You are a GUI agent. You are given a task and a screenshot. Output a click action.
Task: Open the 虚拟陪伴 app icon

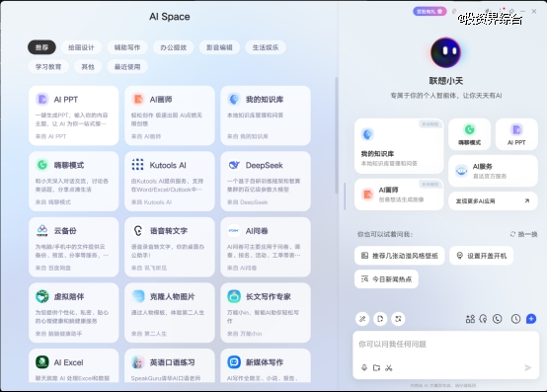(x=42, y=296)
